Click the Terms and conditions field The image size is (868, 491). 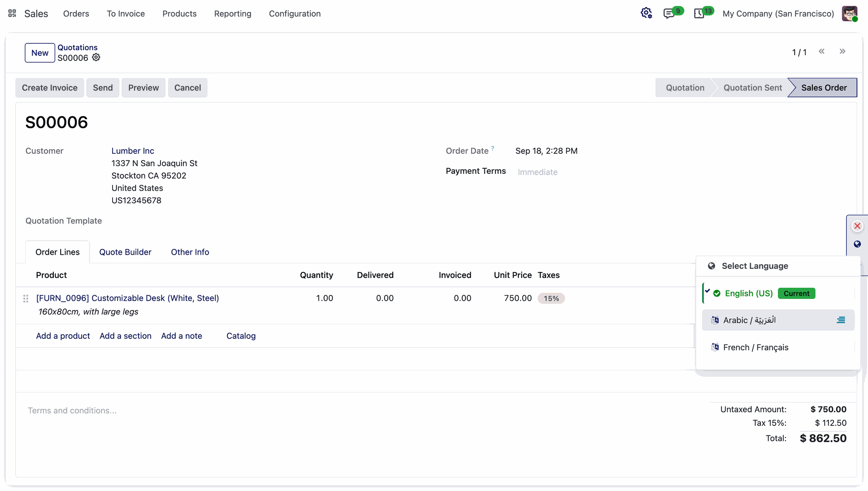72,411
